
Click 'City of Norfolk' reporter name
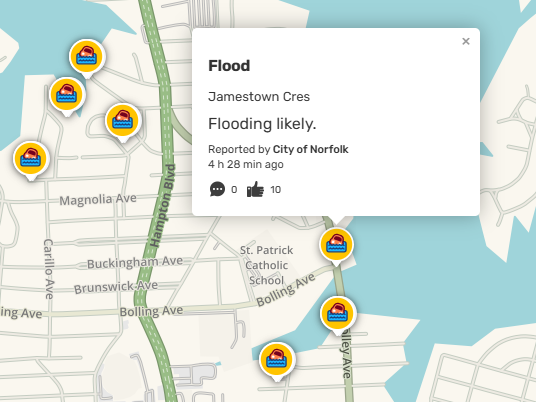tap(310, 149)
